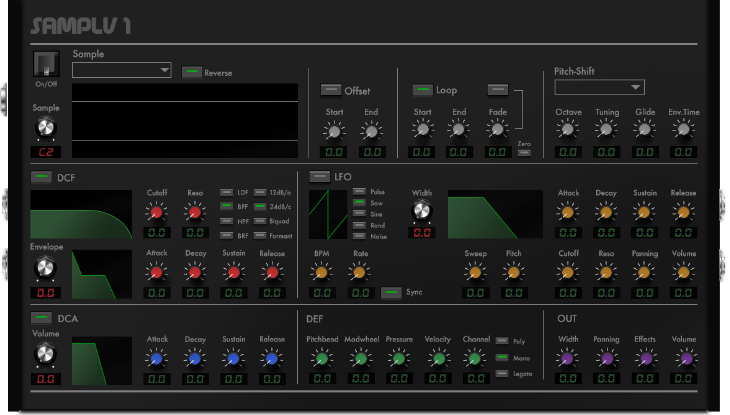
Task: Select the BPF filter type
Action: click(227, 206)
